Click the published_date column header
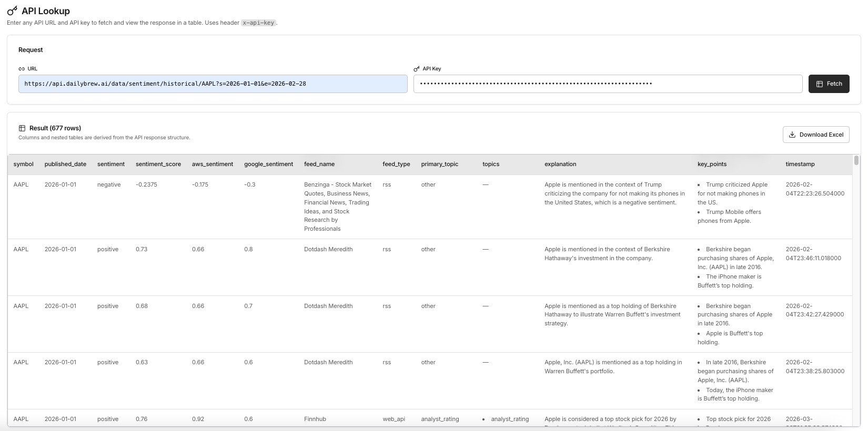868x431 pixels. click(x=65, y=164)
